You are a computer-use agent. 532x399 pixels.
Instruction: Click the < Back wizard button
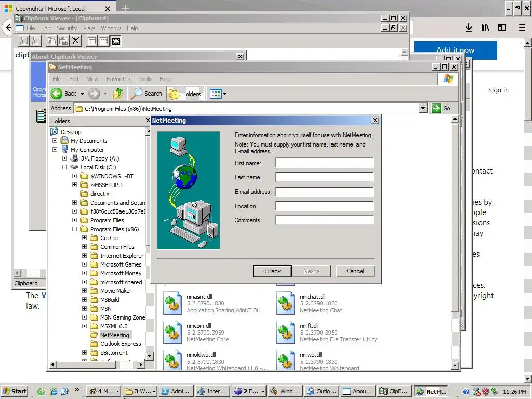coord(272,271)
